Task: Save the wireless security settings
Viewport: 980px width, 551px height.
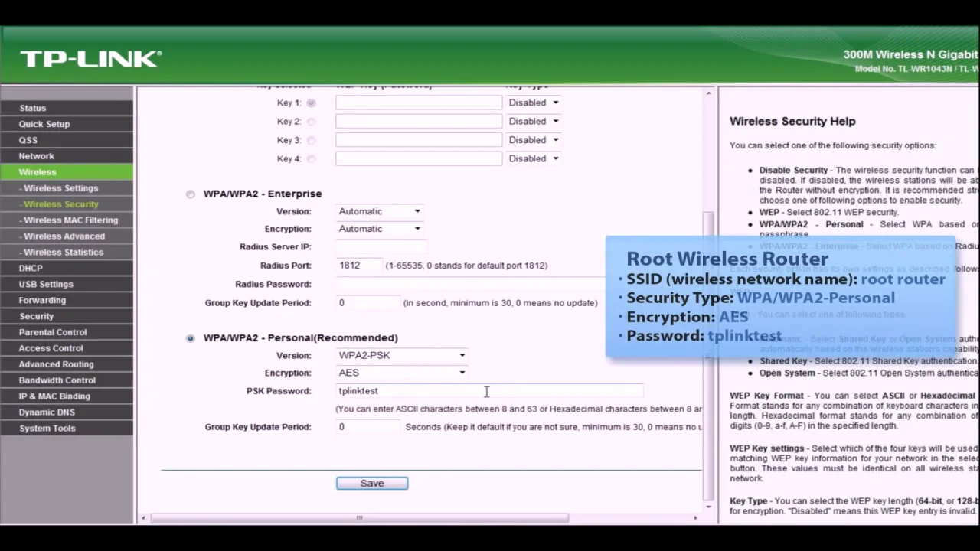Action: (372, 483)
